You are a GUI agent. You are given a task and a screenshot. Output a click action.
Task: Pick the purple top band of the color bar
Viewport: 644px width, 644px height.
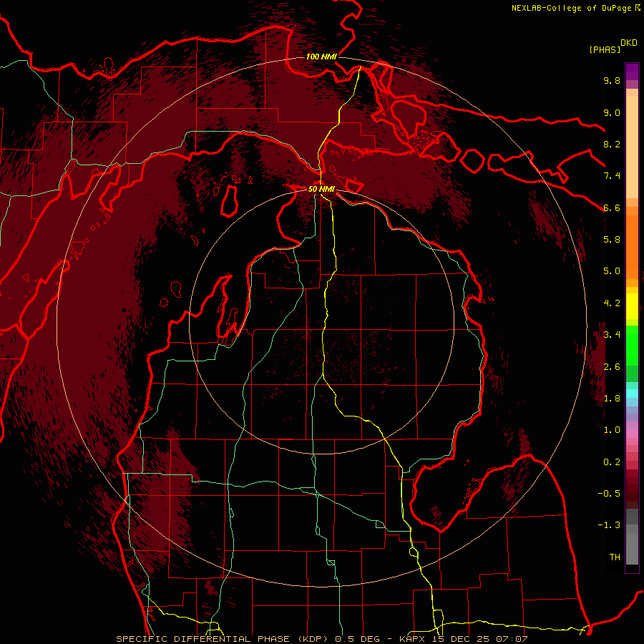[x=632, y=72]
